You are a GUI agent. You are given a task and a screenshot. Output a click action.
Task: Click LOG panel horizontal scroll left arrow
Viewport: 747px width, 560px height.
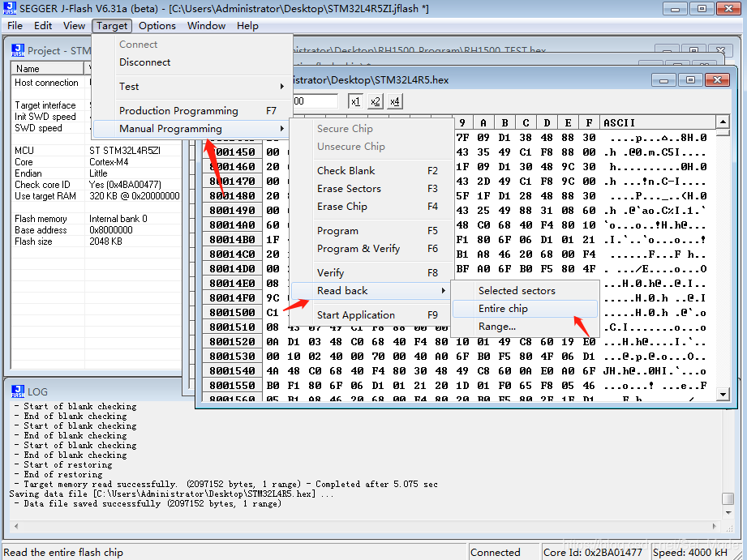click(16, 526)
